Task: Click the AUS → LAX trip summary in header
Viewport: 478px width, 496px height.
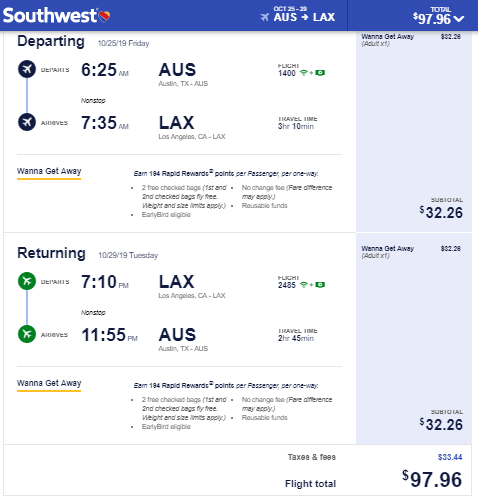Action: (x=304, y=17)
